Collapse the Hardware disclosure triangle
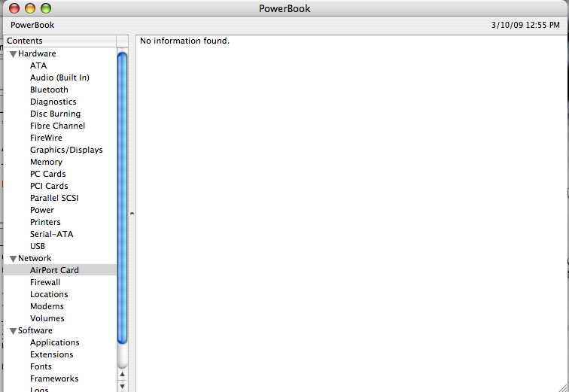Viewport: 569px width, 392px height. coord(13,54)
